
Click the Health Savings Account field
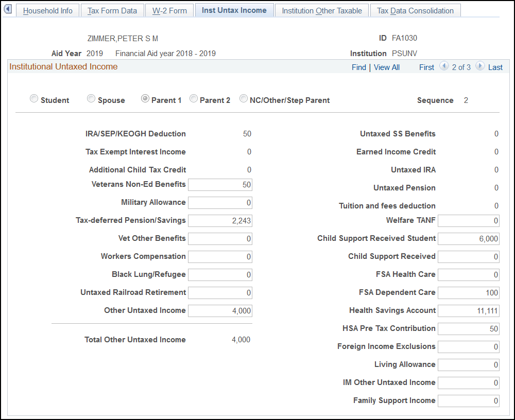(x=468, y=310)
